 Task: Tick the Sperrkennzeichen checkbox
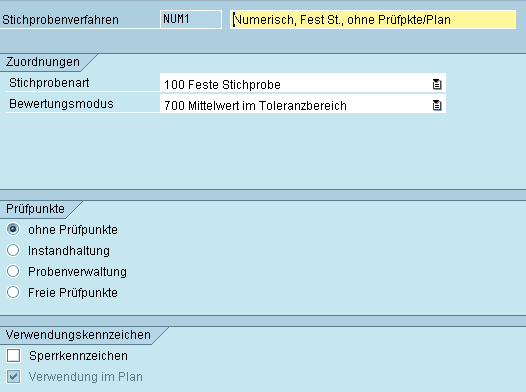point(13,355)
